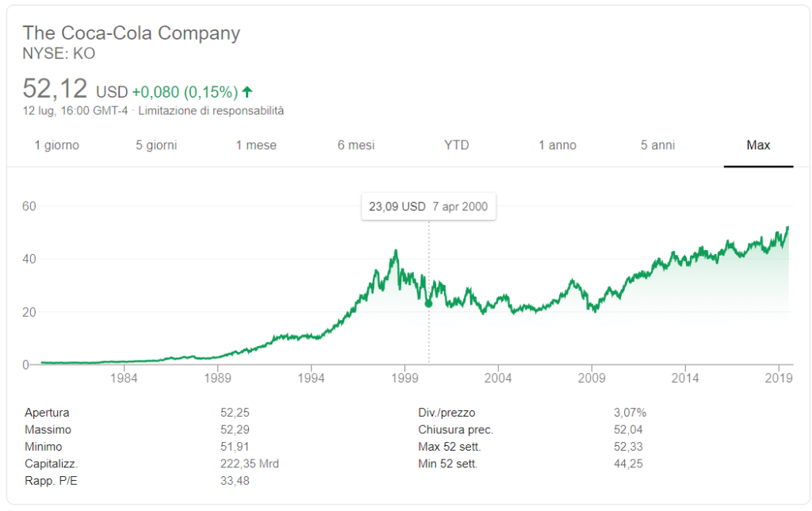Open the Limitazione di responsabilità link
The image size is (812, 511).
pos(211,111)
